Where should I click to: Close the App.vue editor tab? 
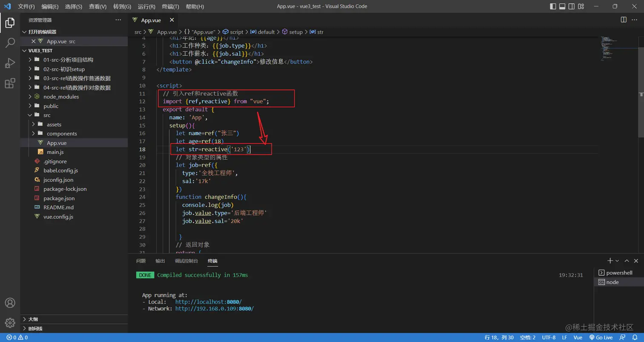(172, 20)
